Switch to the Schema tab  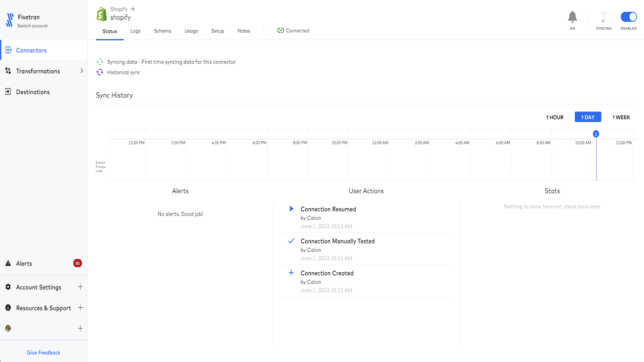click(163, 31)
